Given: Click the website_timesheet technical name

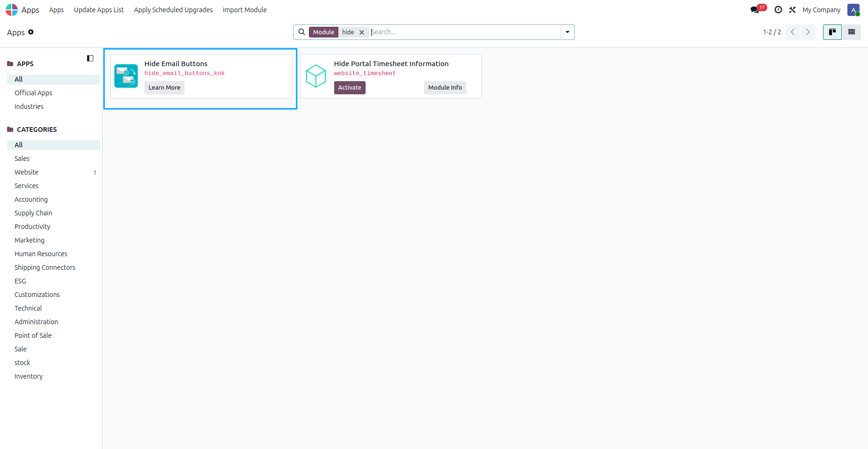Looking at the screenshot, I should 365,73.
